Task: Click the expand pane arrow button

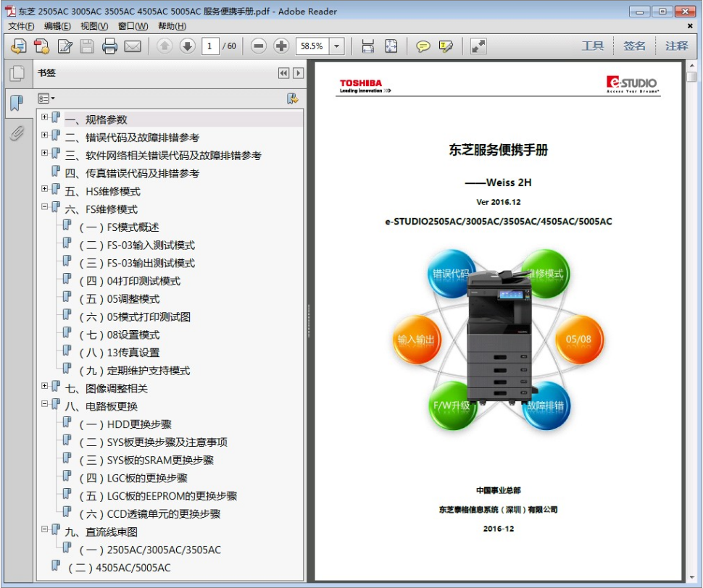Action: coord(298,73)
